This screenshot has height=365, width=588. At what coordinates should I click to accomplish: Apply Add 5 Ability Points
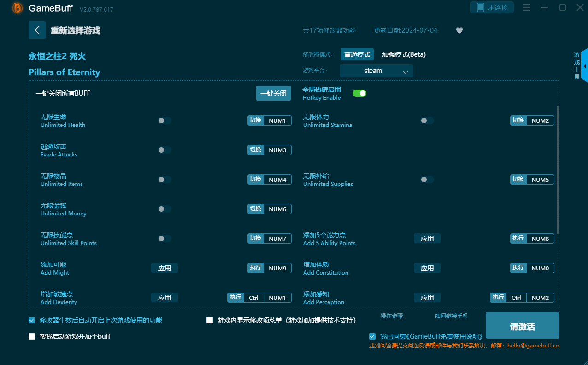pyautogui.click(x=427, y=239)
